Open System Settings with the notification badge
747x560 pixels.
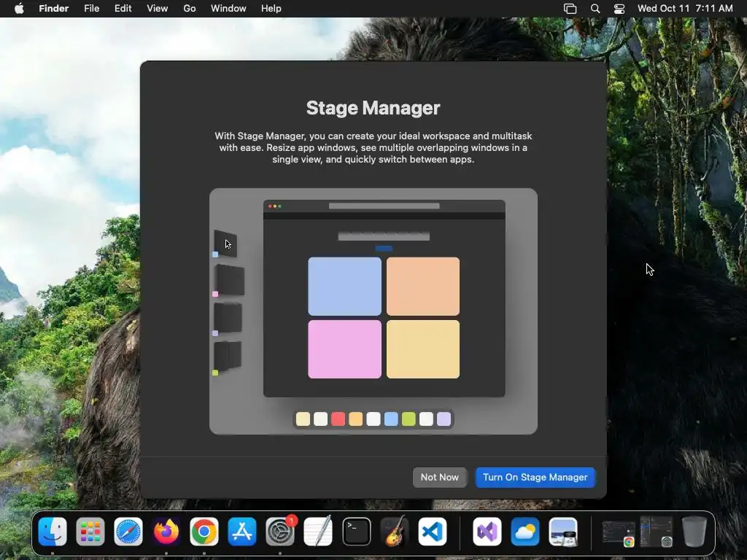click(280, 532)
